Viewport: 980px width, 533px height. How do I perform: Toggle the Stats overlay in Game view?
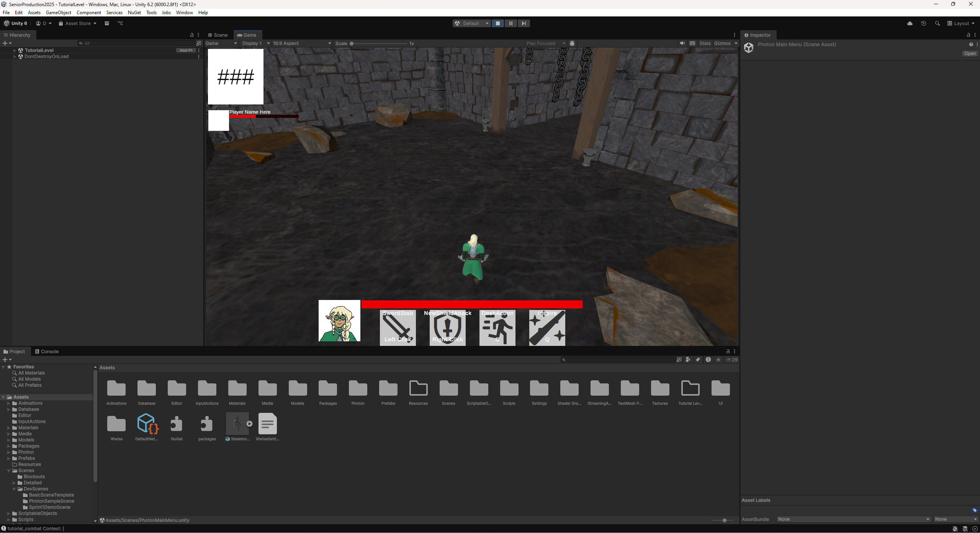(705, 43)
